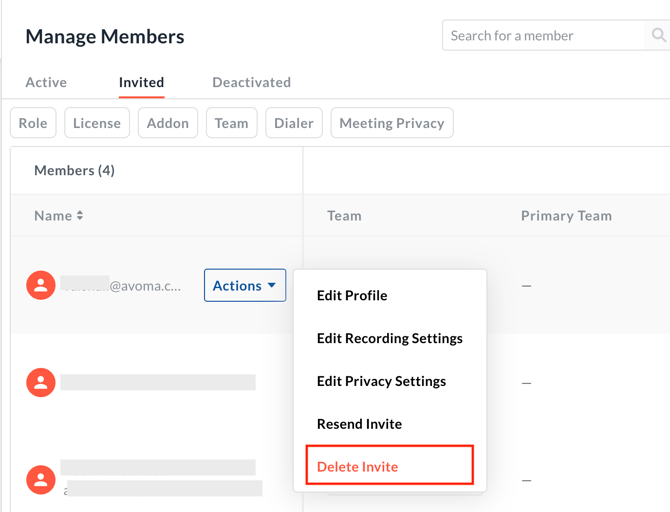
Task: Focus the Search for a member field
Action: [543, 35]
